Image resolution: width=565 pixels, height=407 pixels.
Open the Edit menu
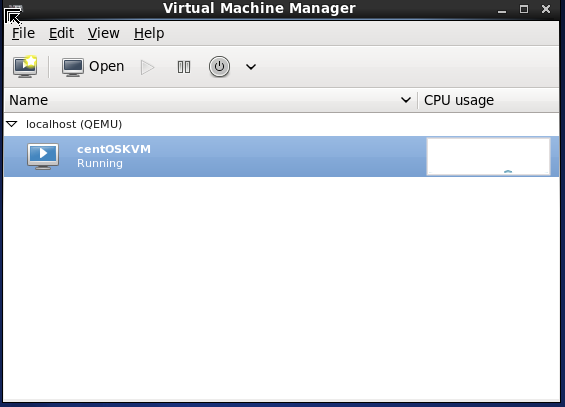61,33
